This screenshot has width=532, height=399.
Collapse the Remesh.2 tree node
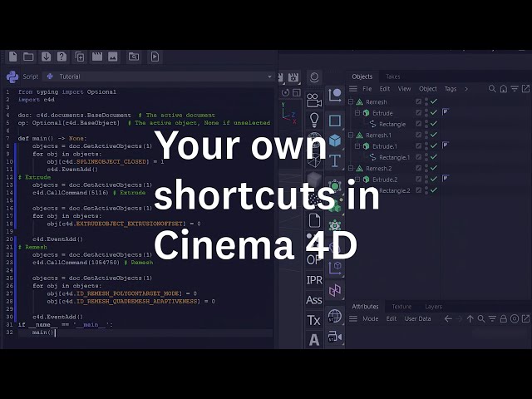click(x=351, y=168)
